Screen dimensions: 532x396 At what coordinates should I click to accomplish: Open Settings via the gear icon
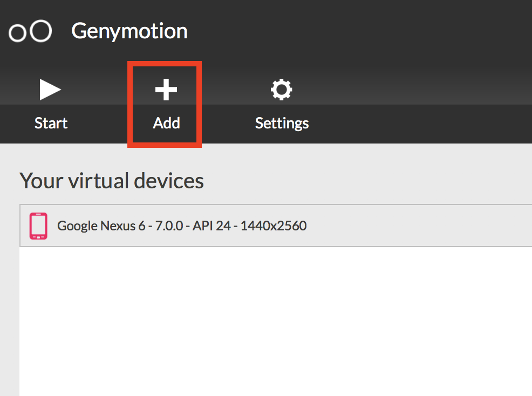(281, 90)
